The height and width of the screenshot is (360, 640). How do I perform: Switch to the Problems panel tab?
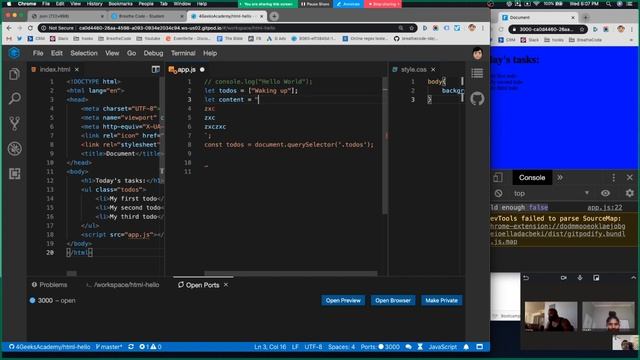(49, 284)
